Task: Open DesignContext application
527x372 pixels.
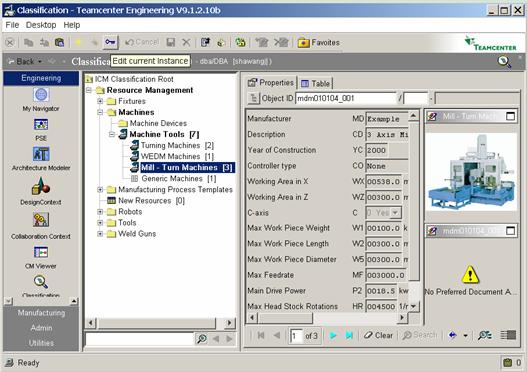Action: click(41, 191)
